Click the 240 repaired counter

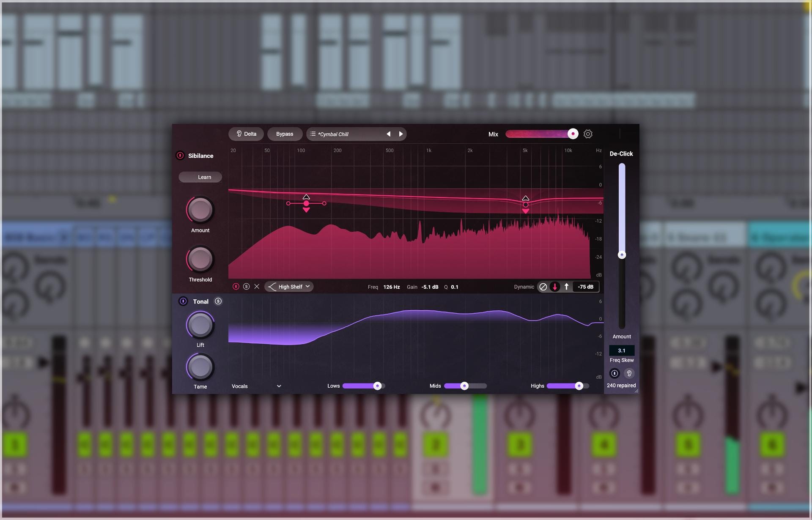(621, 386)
